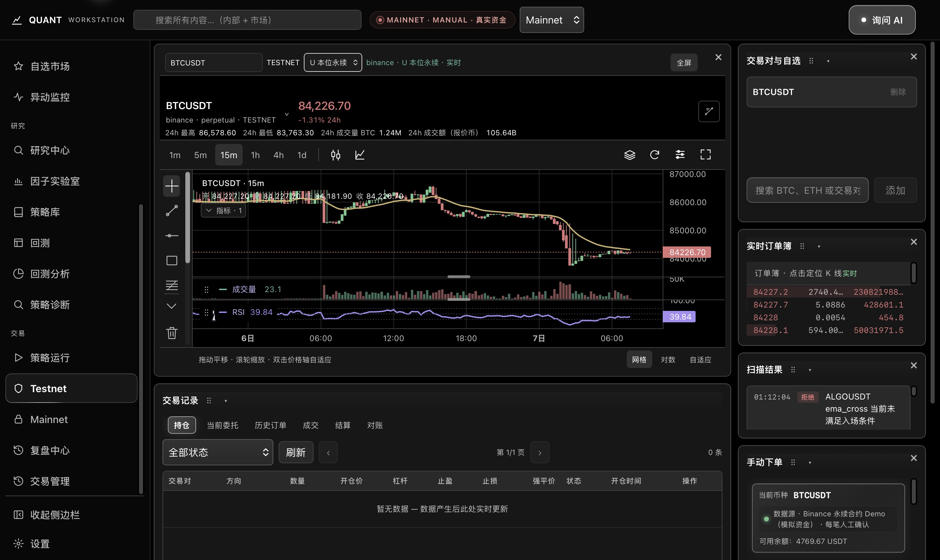Expand chart with fullscreen corners icon
940x560 pixels.
pyautogui.click(x=705, y=155)
